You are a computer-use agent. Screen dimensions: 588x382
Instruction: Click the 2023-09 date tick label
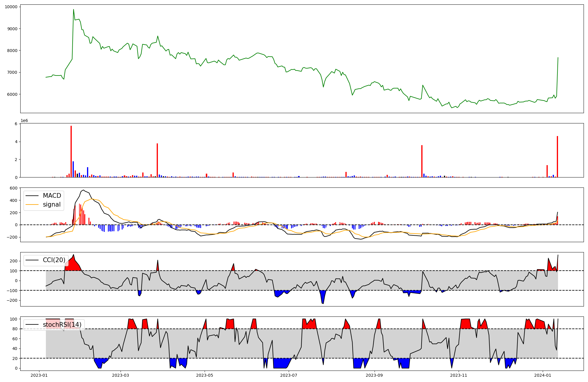(x=375, y=375)
